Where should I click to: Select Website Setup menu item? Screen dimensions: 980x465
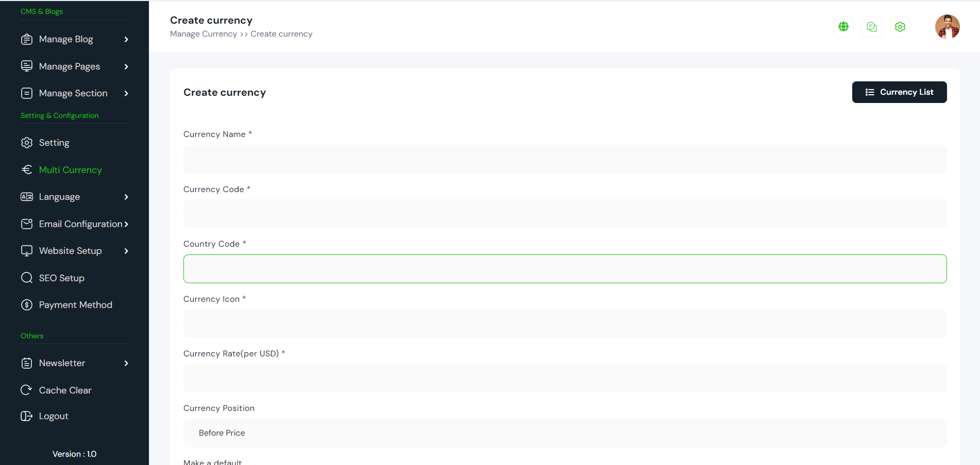[70, 251]
